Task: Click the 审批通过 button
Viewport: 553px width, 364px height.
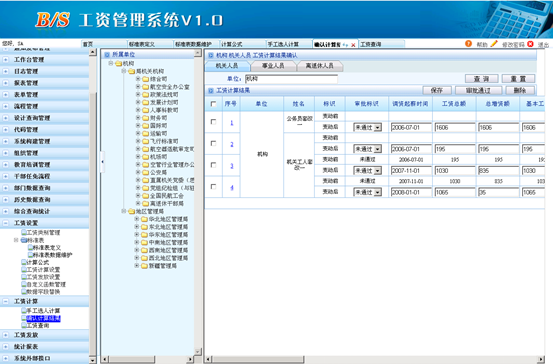Action: click(x=479, y=90)
